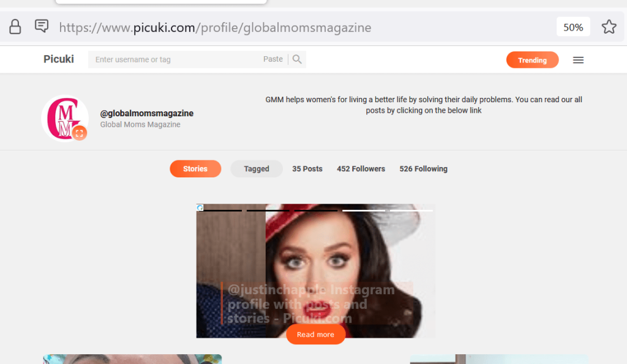
Task: Click the site security padlock icon
Action: (15, 27)
